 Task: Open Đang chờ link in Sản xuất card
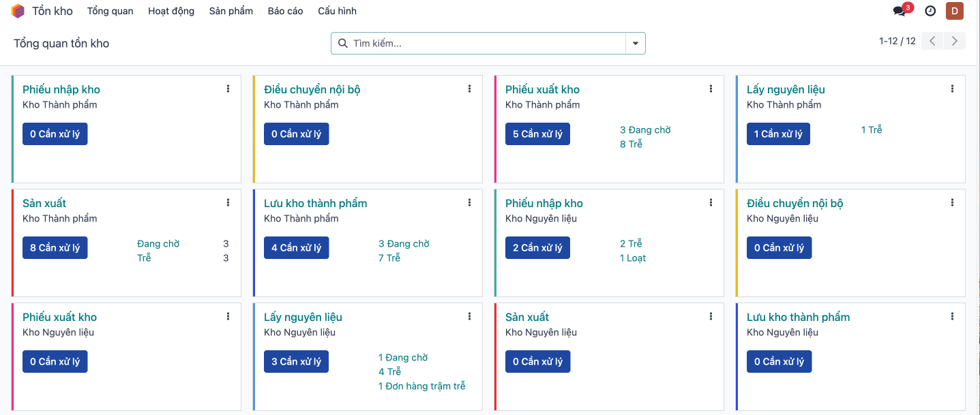coord(158,243)
